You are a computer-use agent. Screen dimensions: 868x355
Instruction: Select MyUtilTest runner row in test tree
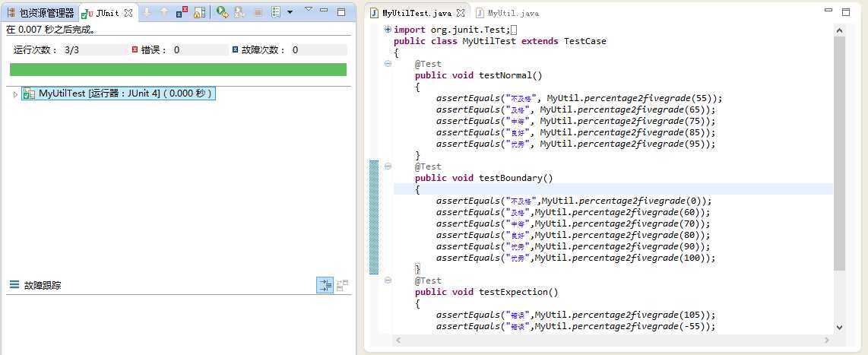pos(119,94)
